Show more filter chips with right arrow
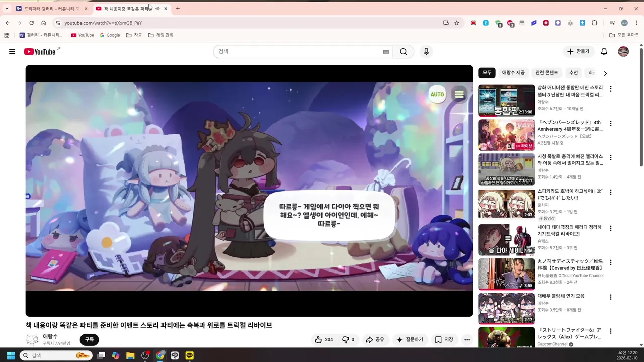This screenshot has height=362, width=644. (605, 73)
